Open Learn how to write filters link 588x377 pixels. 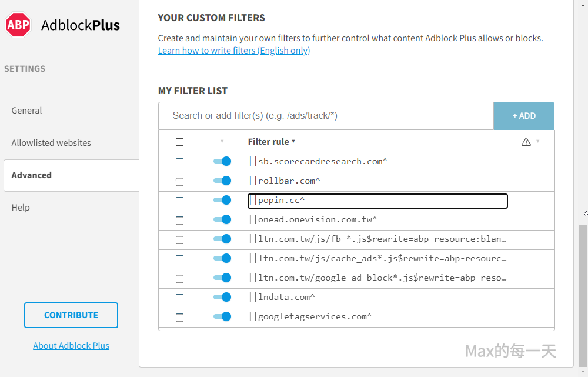point(234,51)
